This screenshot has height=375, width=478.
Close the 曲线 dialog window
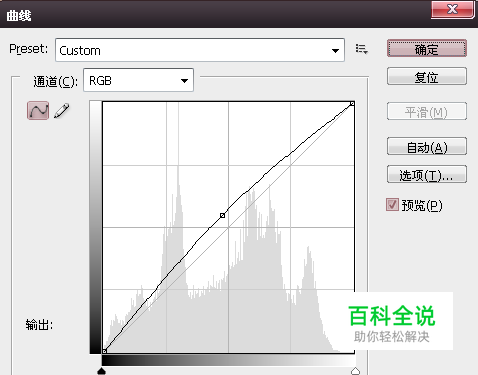(x=452, y=9)
